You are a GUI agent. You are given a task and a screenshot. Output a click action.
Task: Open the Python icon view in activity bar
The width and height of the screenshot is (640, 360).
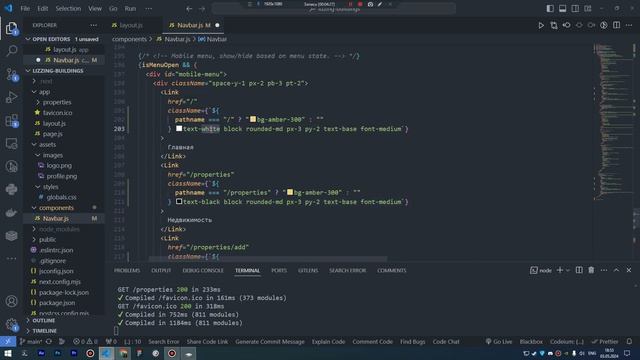pos(11,189)
